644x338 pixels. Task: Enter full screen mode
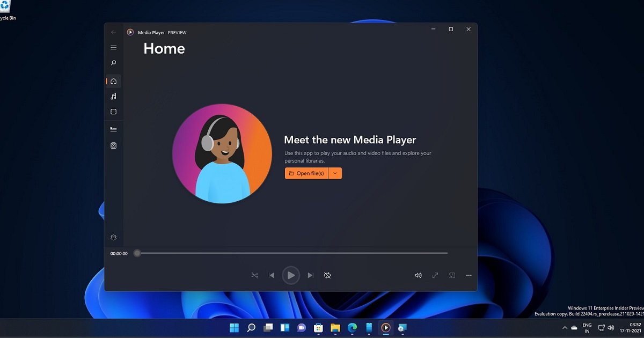[x=435, y=275]
